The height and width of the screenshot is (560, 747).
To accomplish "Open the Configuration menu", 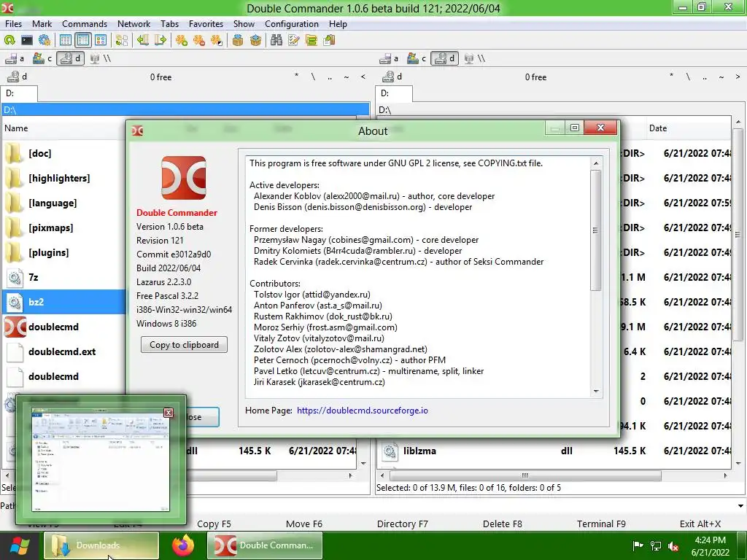I will pos(292,24).
